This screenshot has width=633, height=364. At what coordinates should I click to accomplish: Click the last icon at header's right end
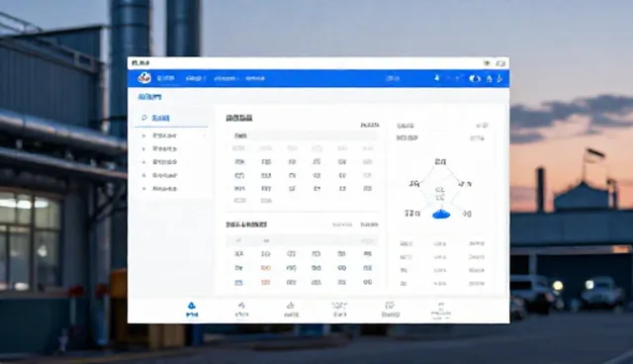pyautogui.click(x=499, y=78)
